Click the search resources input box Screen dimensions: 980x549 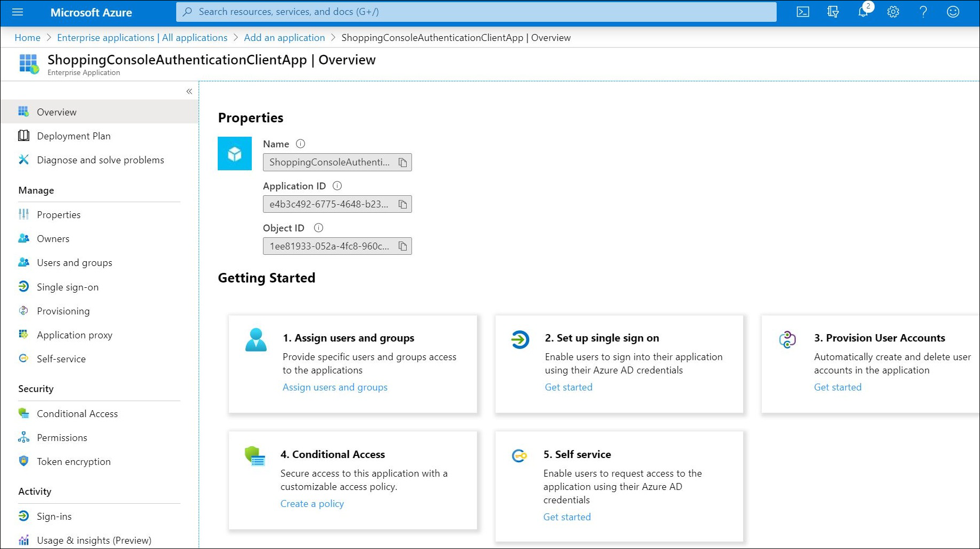tap(476, 12)
